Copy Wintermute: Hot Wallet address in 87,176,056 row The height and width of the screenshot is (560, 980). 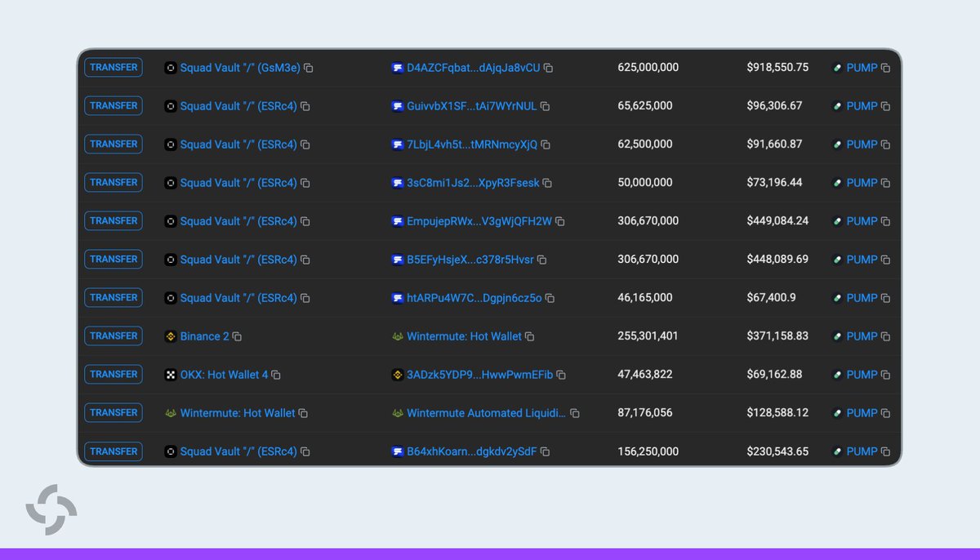(303, 413)
